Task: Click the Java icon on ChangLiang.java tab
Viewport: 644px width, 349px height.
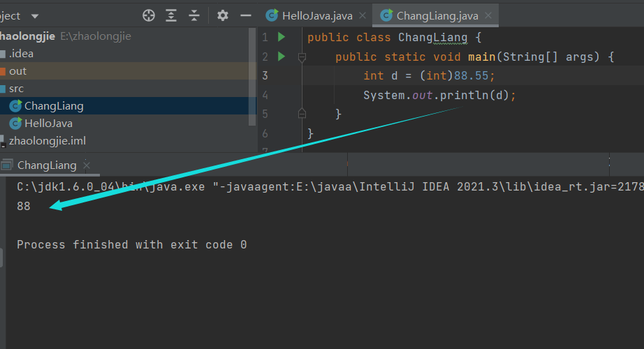Action: pos(386,15)
